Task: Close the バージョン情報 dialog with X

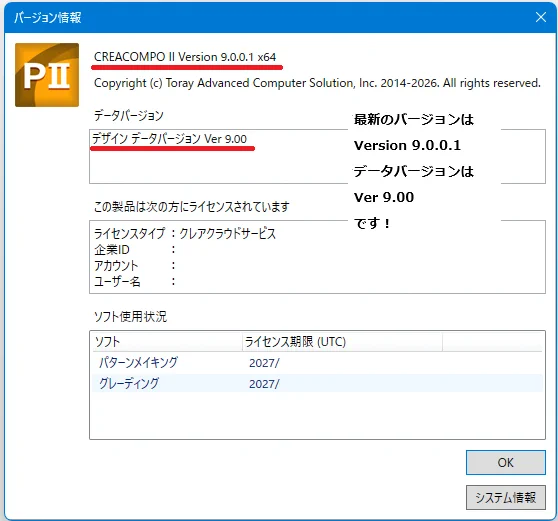Action: tap(541, 17)
